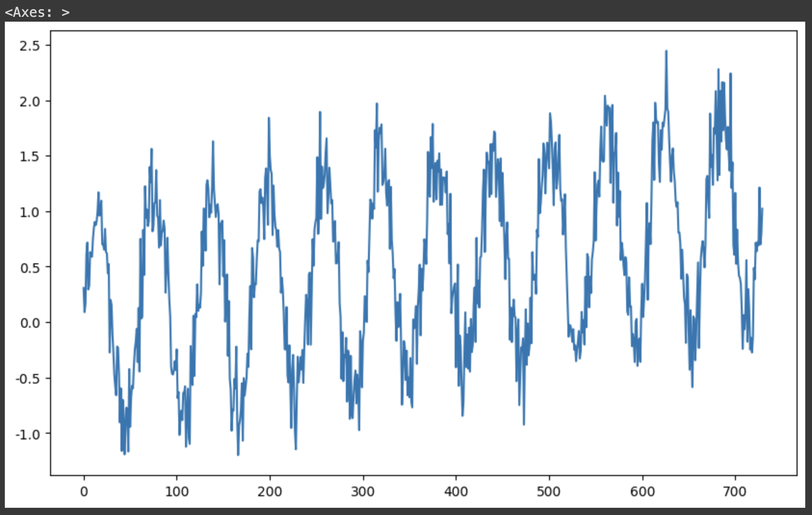Click the '<Axes: >' output text

[37, 12]
